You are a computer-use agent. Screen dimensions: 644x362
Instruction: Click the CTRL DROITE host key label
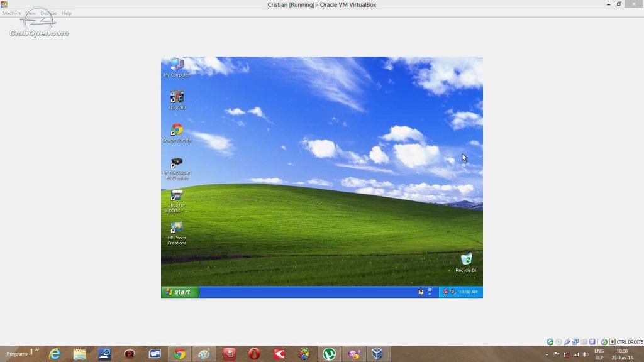coord(630,342)
